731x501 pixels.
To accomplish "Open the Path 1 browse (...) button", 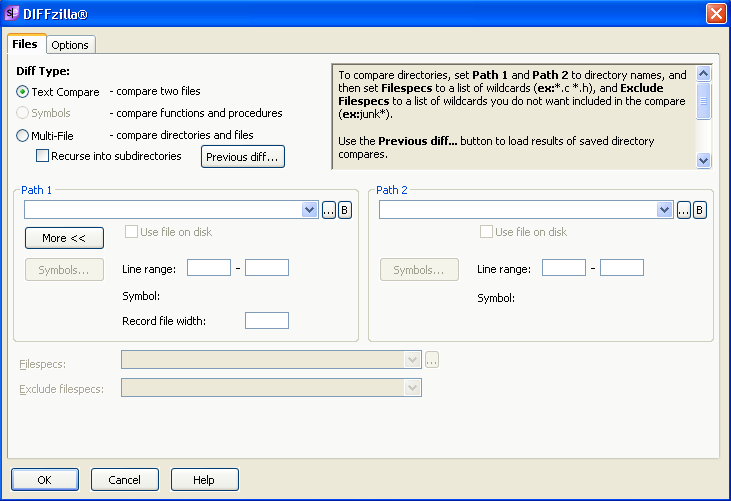I will coord(329,210).
